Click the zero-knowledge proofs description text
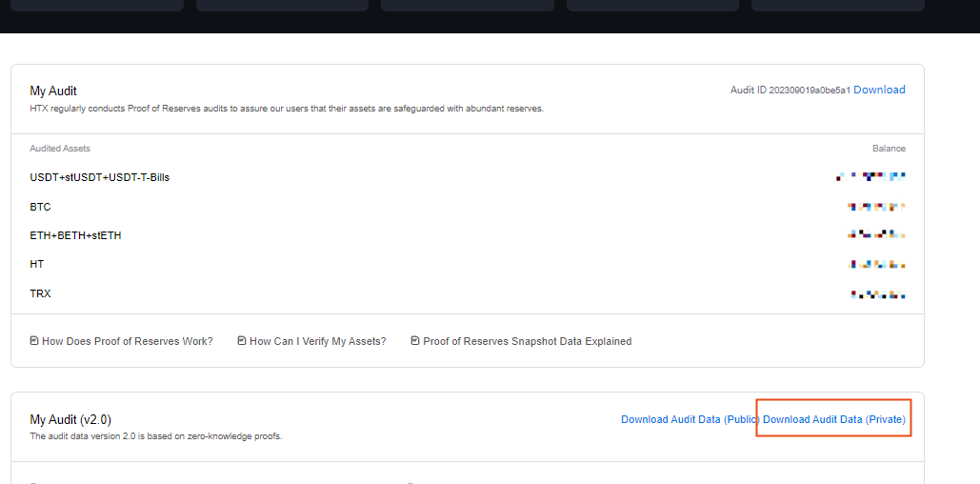The image size is (980, 484). (156, 436)
